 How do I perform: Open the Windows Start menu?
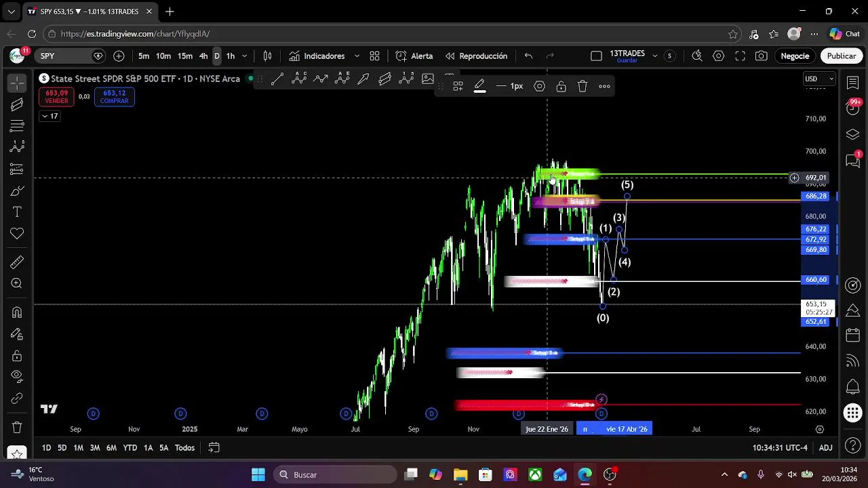(258, 474)
